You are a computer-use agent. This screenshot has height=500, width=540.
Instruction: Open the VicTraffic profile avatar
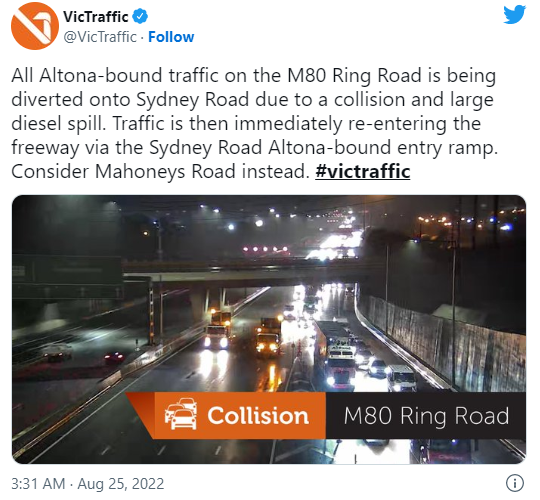coord(35,26)
